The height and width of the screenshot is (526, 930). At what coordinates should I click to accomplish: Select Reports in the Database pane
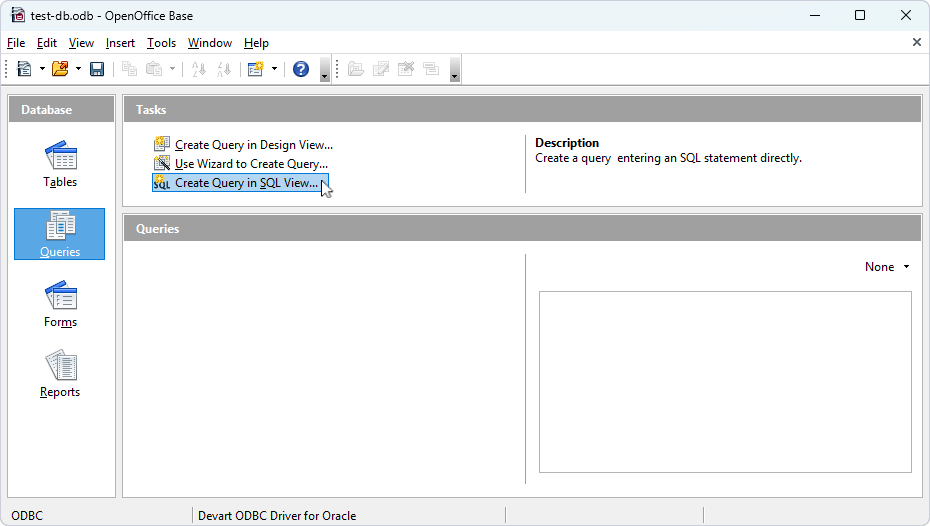click(60, 374)
